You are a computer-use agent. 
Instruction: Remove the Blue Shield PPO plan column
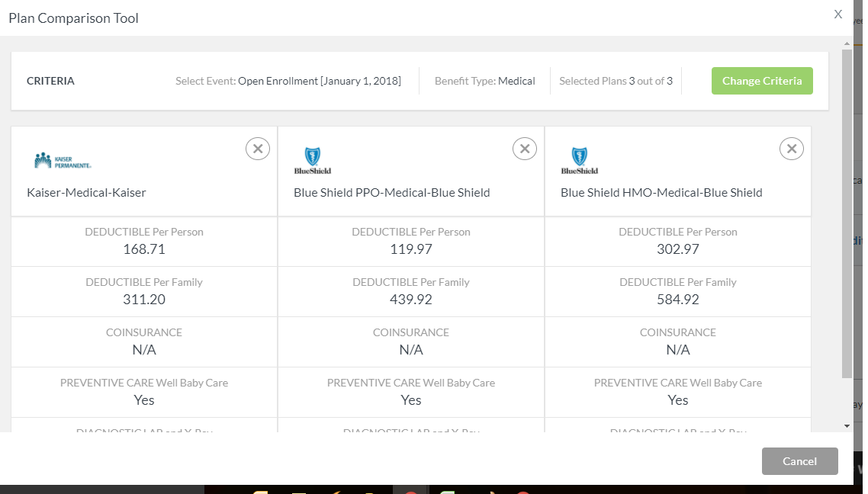(525, 149)
